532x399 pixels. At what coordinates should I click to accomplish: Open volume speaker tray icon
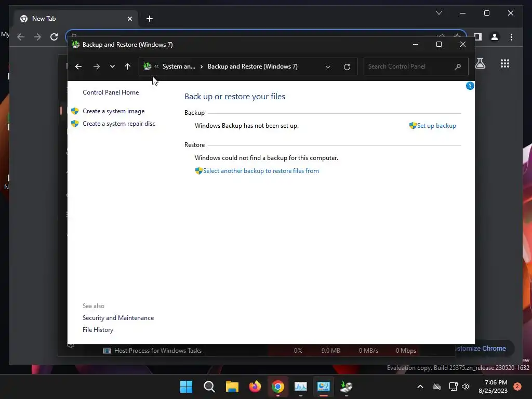pyautogui.click(x=465, y=387)
